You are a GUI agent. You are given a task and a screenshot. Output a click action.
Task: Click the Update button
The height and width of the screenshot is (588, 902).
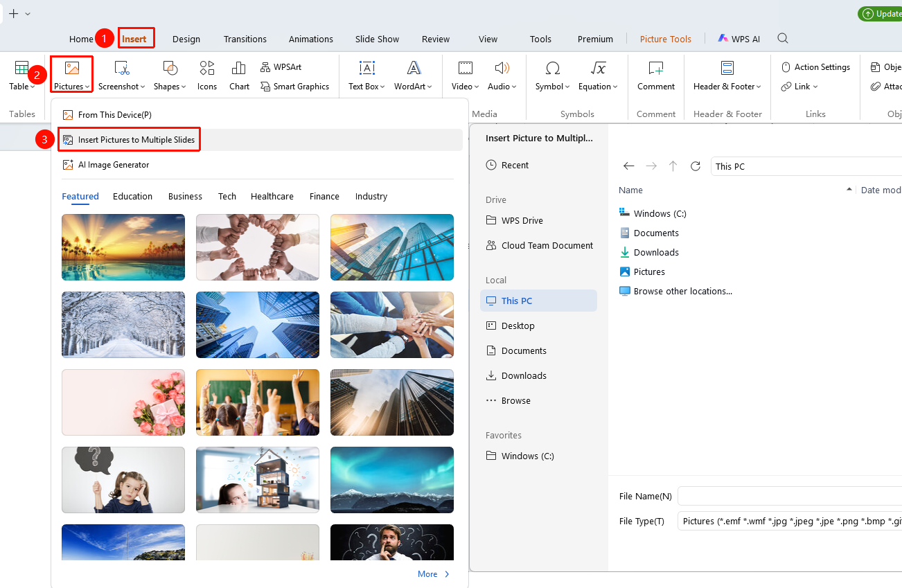881,14
